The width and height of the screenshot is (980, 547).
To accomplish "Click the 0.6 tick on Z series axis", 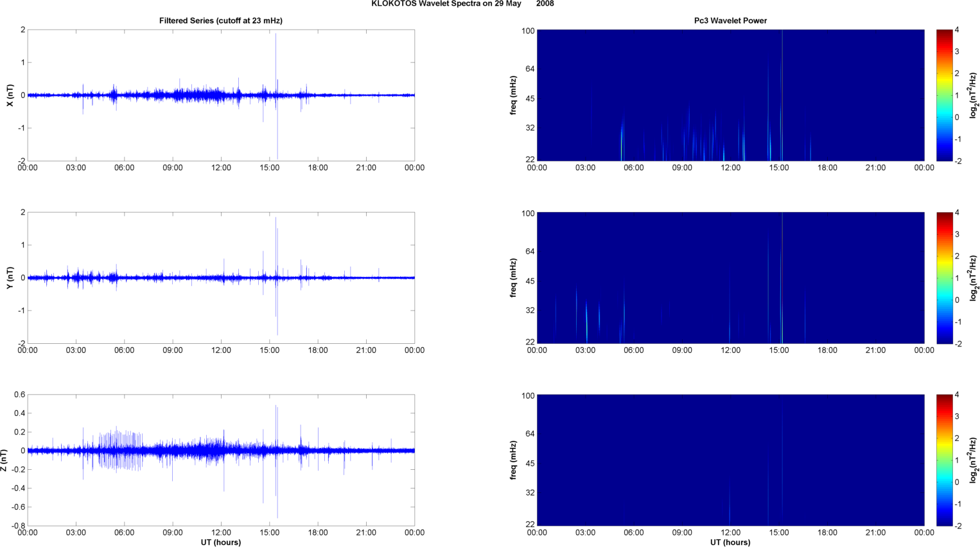I will 19,395.
